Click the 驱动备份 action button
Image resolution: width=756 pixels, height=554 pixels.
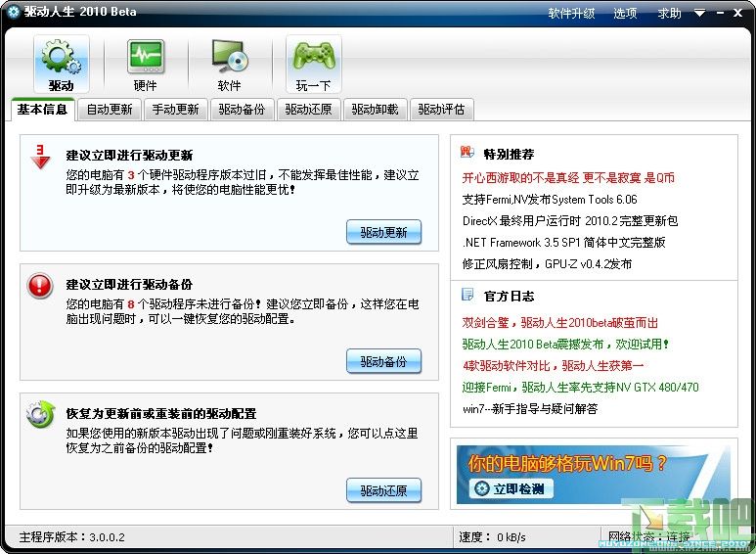click(x=383, y=361)
